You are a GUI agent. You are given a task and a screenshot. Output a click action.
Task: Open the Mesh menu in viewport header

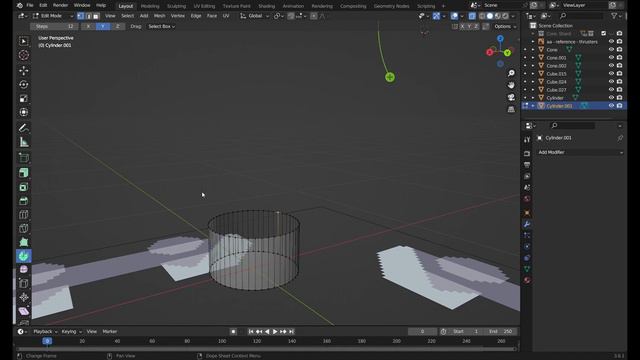[159, 16]
